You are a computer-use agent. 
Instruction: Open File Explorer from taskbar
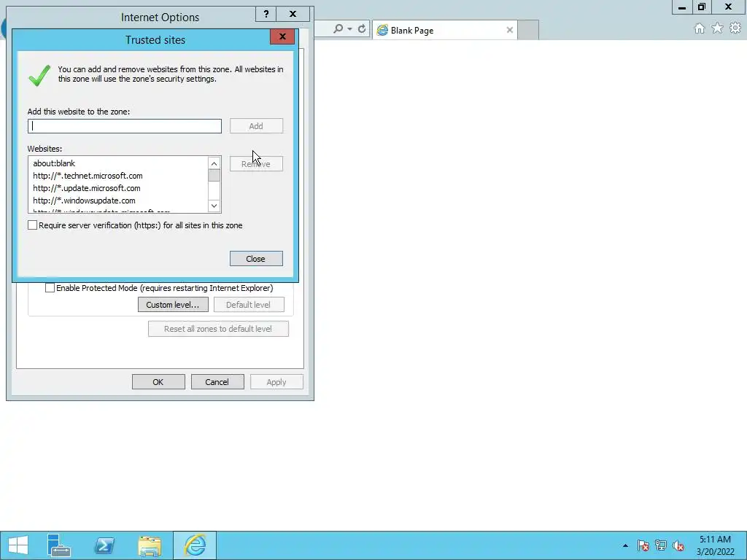[150, 545]
